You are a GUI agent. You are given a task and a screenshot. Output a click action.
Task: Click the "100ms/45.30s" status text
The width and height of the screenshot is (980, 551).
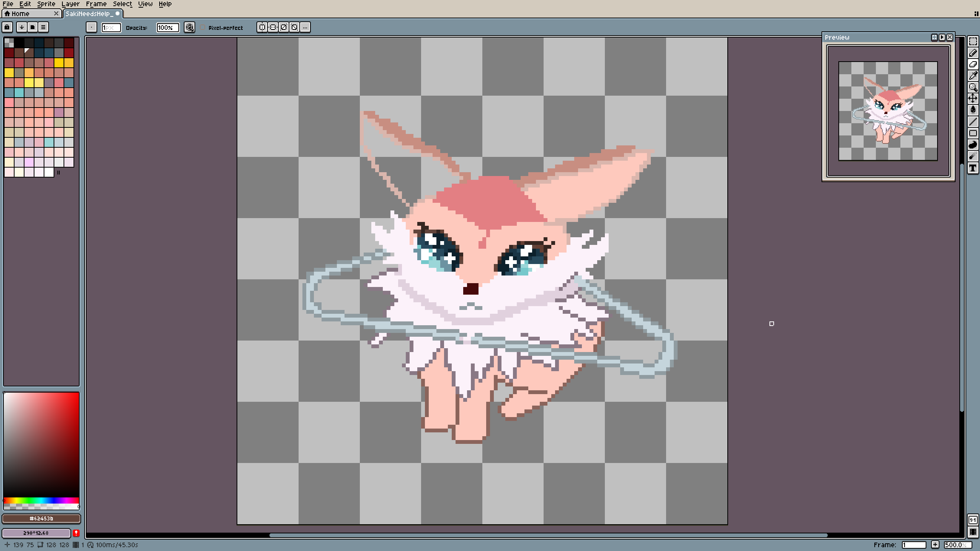117,544
